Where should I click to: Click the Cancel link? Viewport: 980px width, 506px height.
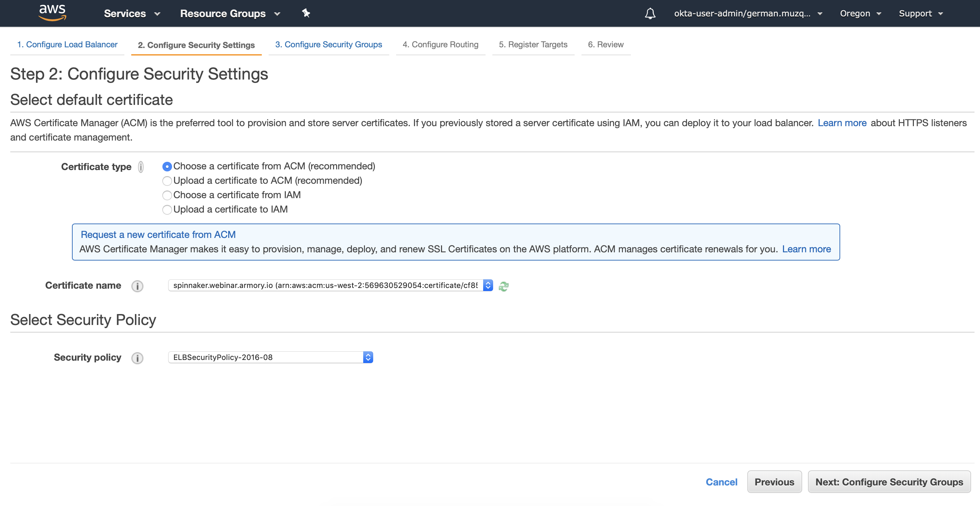click(x=721, y=482)
